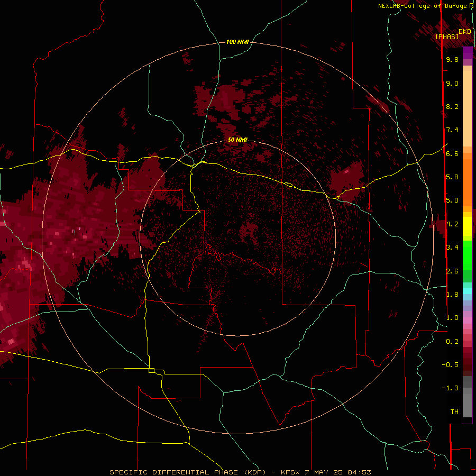Image resolution: width=476 pixels, height=476 pixels.
Task: Click the Specific Differential Phase (KDP) title text
Action: [188, 472]
